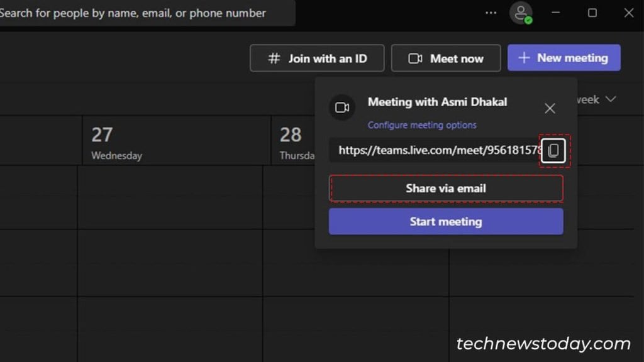
Task: Open Configure meeting options link
Action: click(x=421, y=125)
